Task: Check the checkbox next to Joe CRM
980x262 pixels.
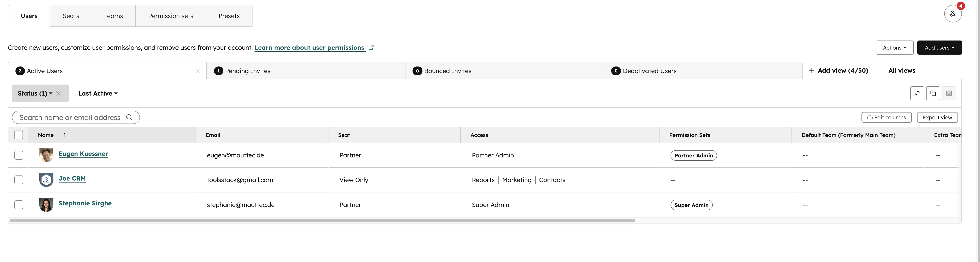Action: pyautogui.click(x=19, y=180)
